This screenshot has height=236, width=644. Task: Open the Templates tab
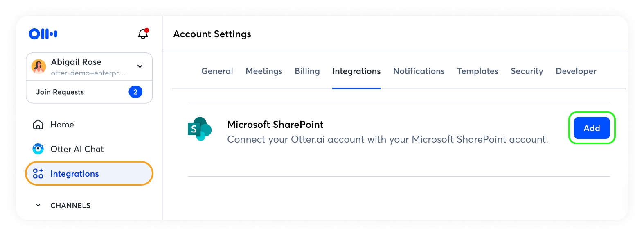pos(477,71)
